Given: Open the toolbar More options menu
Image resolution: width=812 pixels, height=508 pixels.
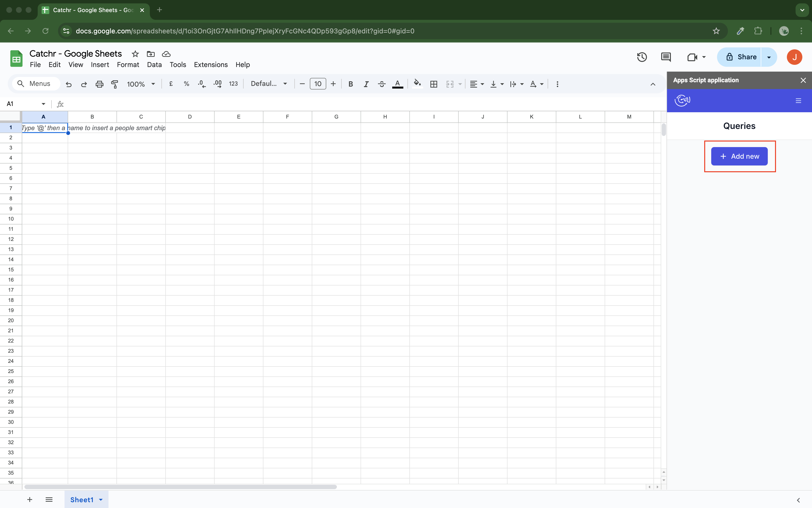Looking at the screenshot, I should pyautogui.click(x=557, y=84).
